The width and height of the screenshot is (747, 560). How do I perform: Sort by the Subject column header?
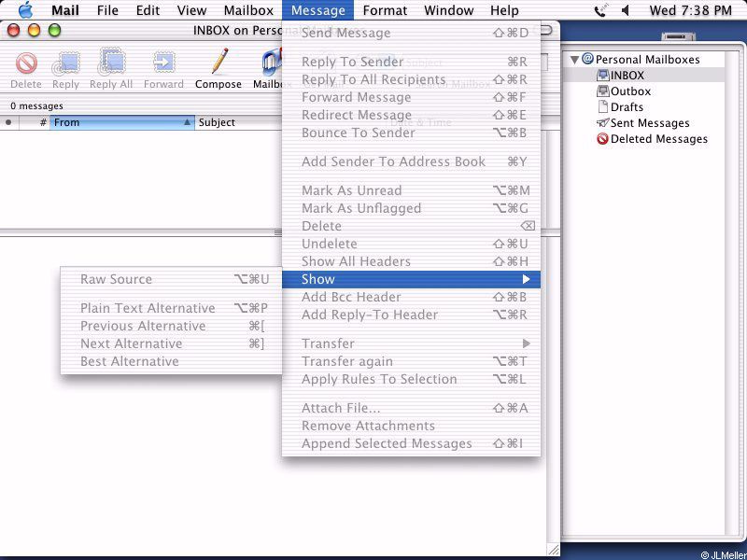pyautogui.click(x=238, y=122)
